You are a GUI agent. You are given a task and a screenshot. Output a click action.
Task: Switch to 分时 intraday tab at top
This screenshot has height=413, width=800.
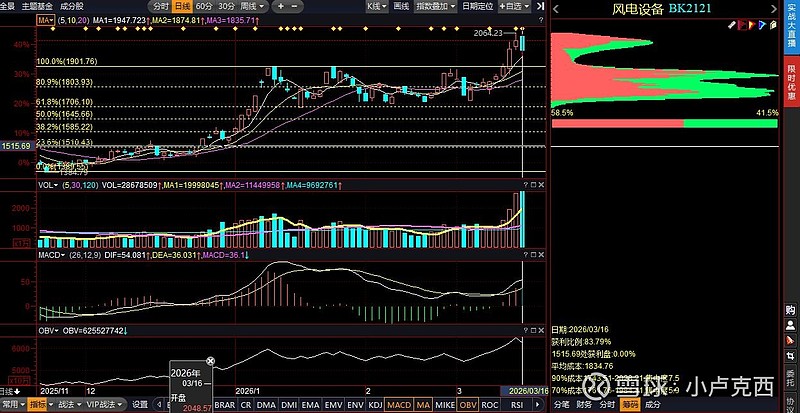[160, 7]
